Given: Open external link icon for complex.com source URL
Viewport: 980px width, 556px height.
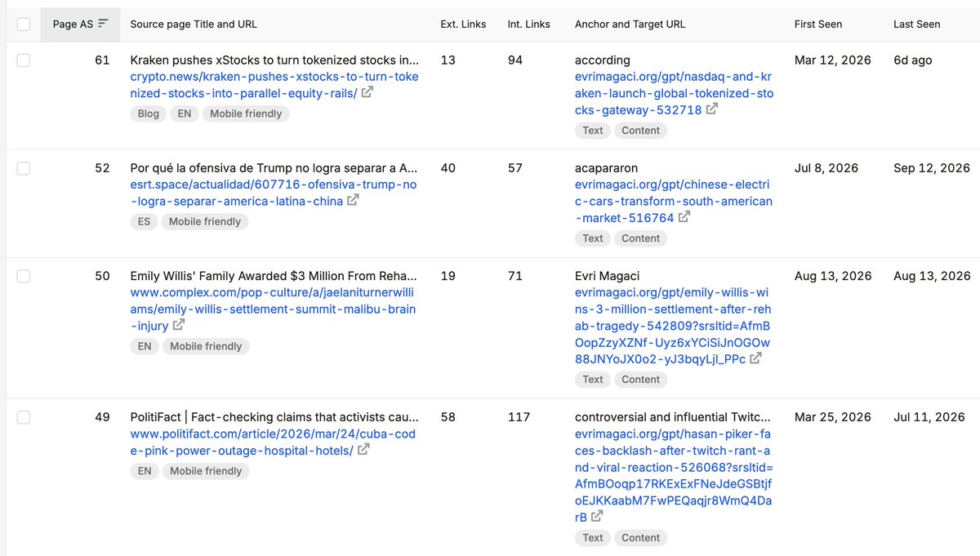Looking at the screenshot, I should 178,325.
